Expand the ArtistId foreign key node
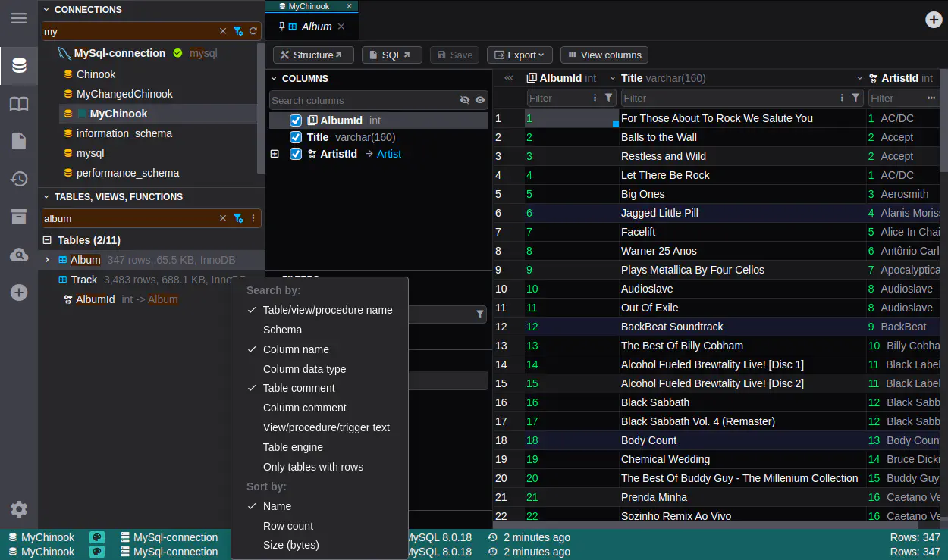 click(275, 154)
